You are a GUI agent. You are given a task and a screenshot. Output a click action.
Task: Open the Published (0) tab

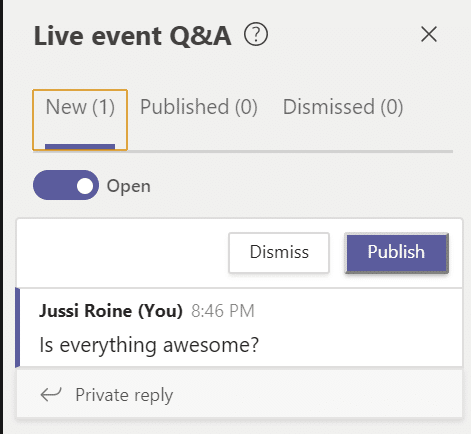click(199, 107)
